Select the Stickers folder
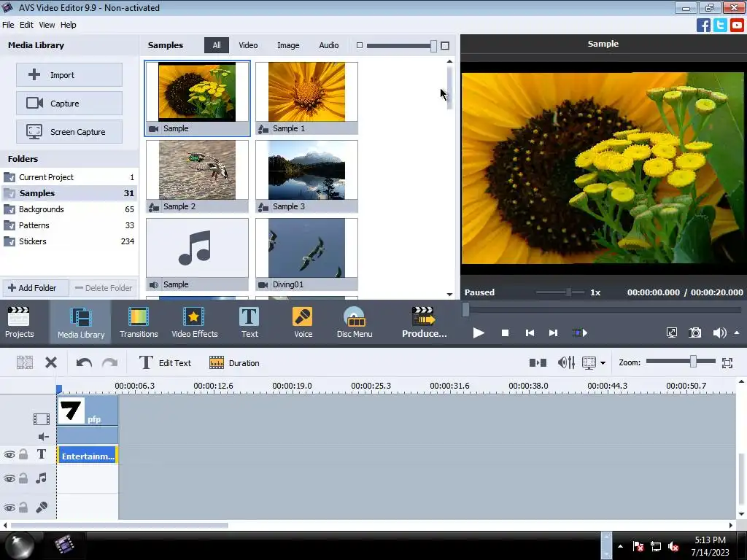 (x=69, y=241)
